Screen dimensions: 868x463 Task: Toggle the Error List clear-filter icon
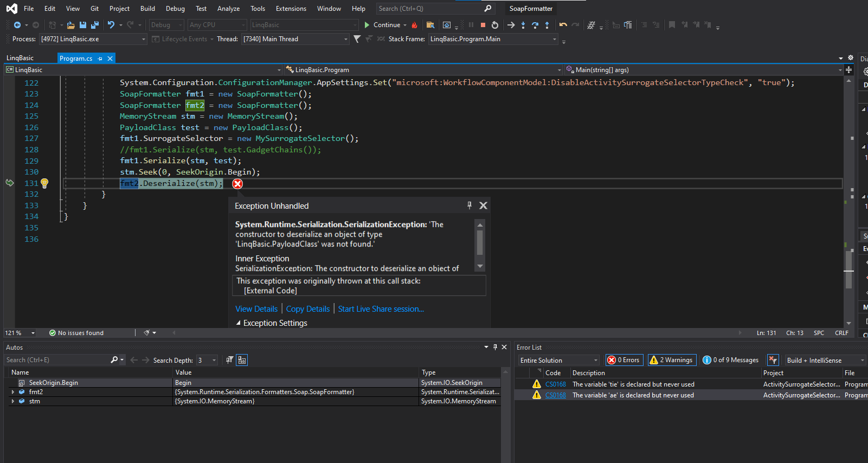tap(773, 360)
